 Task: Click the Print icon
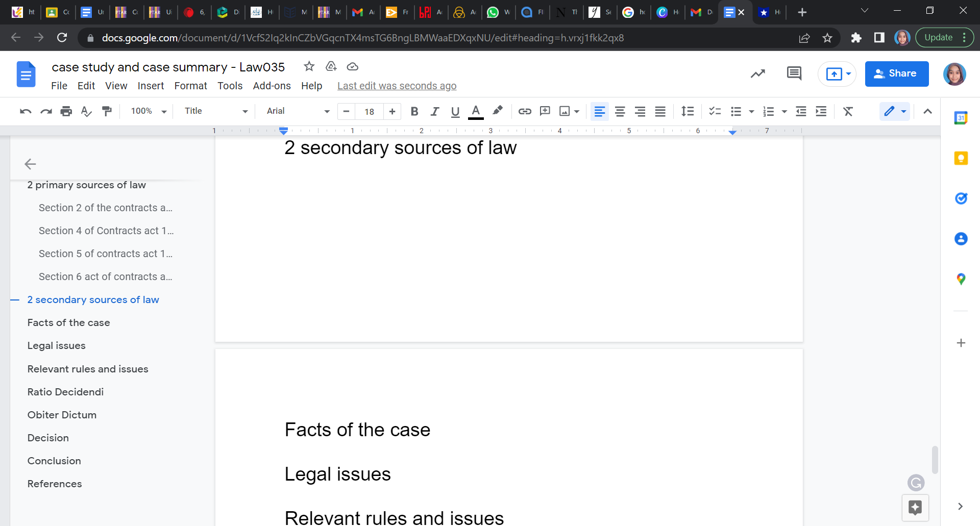[66, 111]
